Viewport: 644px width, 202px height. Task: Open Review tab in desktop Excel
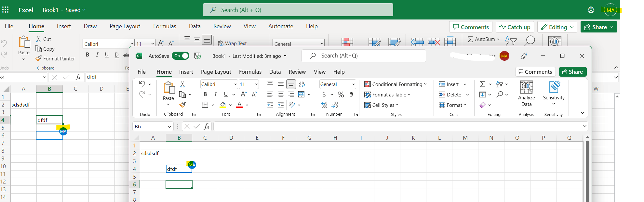[297, 72]
